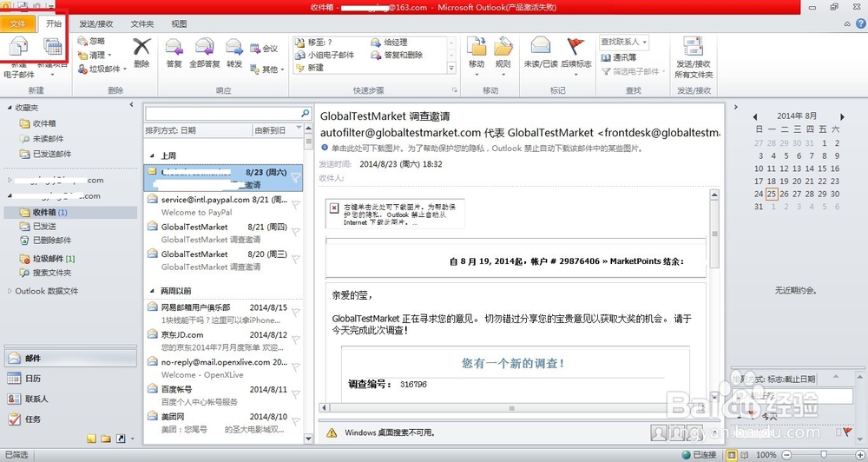
Task: Click the Find a Contact (查找联系人) box
Action: tap(624, 42)
